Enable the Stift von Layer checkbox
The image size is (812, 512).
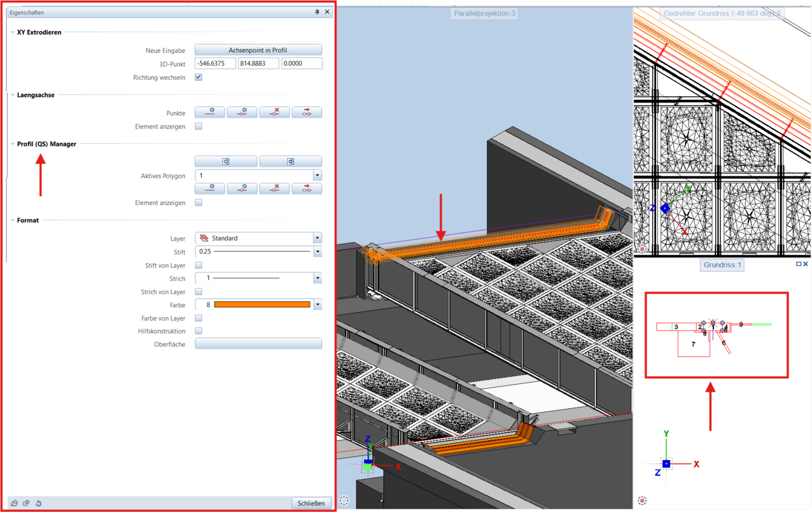[x=199, y=265]
